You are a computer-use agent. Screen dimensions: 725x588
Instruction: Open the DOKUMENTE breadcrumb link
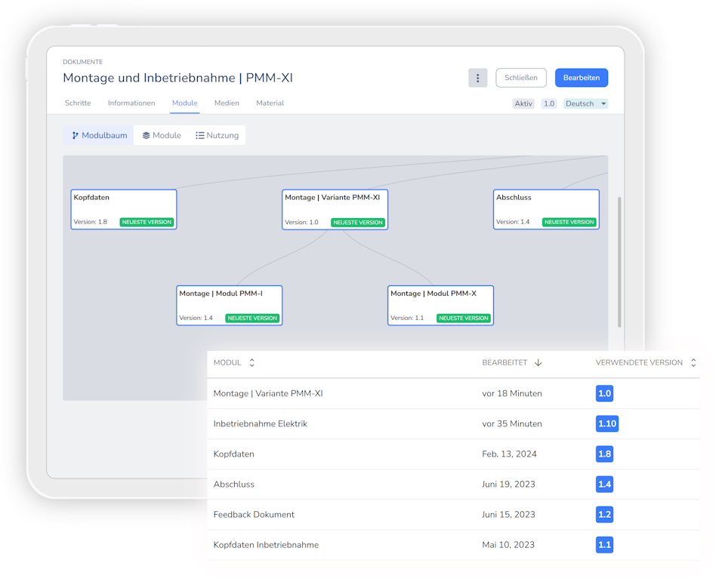click(82, 61)
